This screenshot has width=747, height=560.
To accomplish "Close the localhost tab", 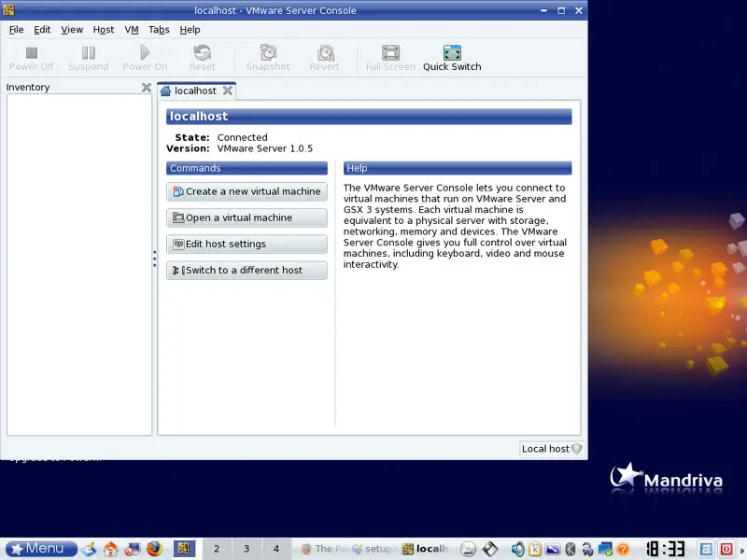I will [228, 91].
